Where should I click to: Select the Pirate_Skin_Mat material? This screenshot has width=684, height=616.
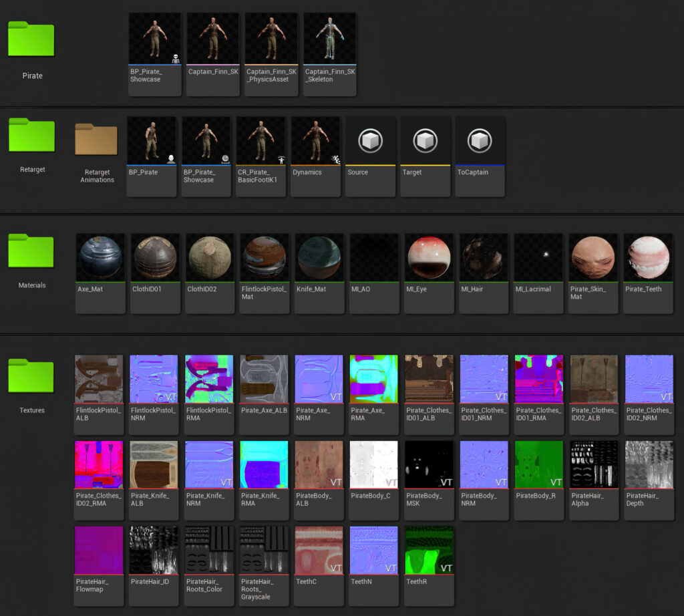(592, 256)
